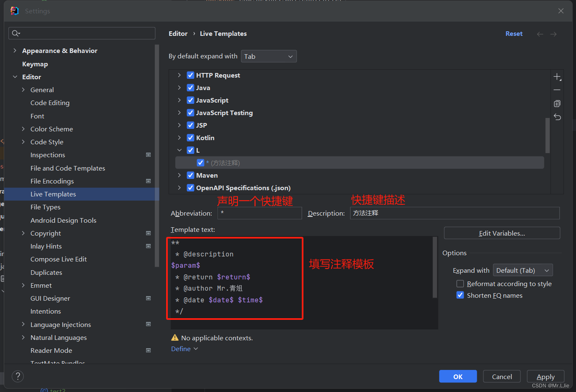Click project-level icon beside Inlay Hints
This screenshot has height=392, width=576.
tap(148, 246)
